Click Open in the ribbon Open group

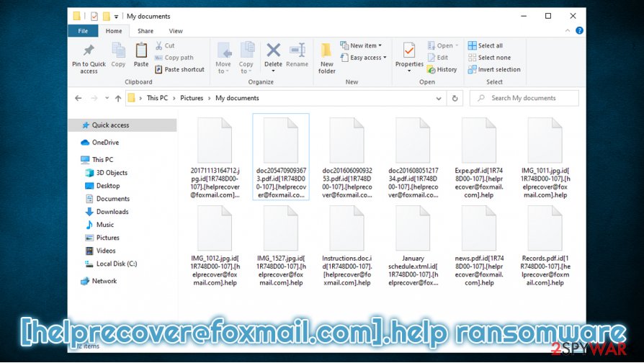click(x=443, y=45)
